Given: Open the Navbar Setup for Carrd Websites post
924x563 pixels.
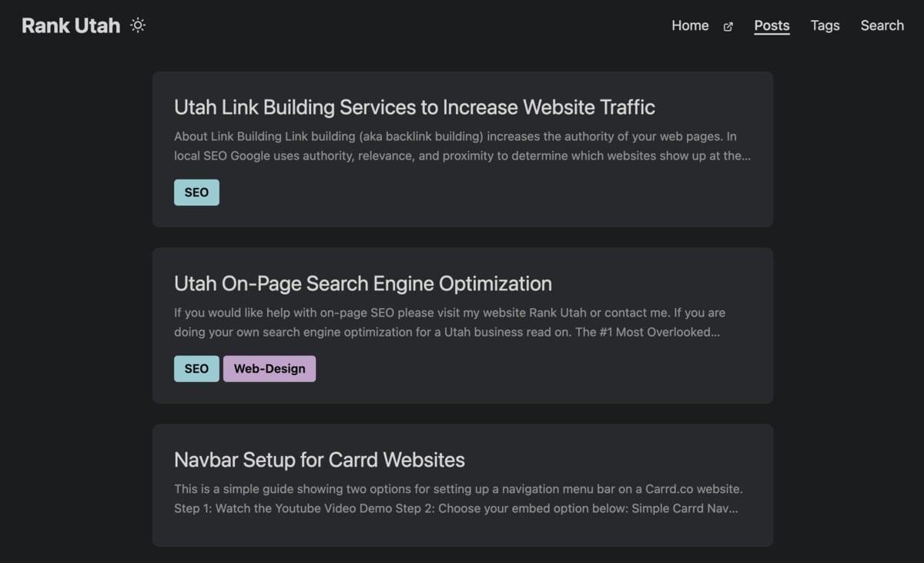Looking at the screenshot, I should point(319,460).
